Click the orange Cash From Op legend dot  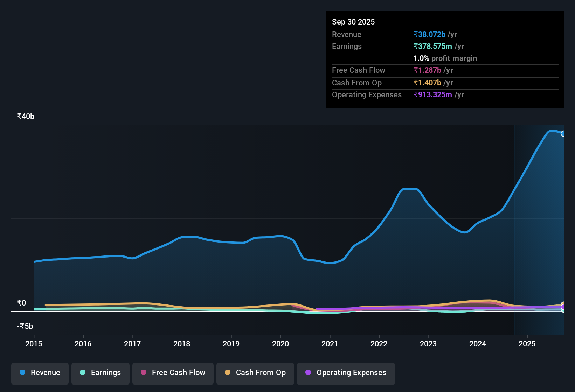click(x=228, y=373)
